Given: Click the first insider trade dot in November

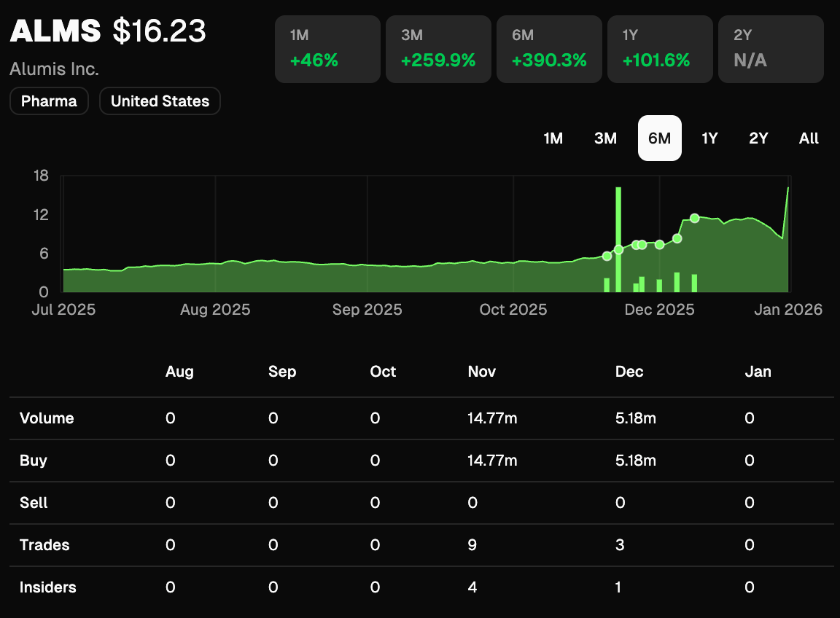Looking at the screenshot, I should 607,256.
